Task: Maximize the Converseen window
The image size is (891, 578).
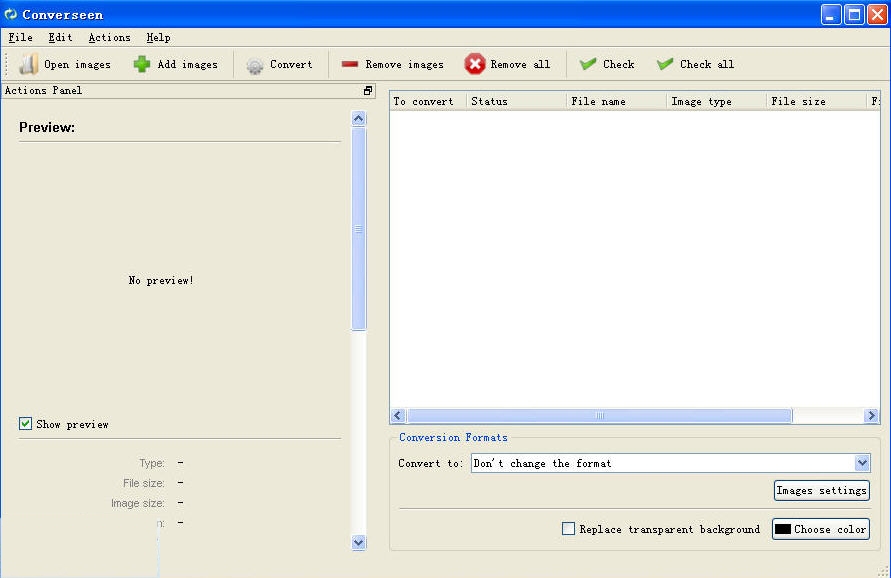Action: (854, 14)
